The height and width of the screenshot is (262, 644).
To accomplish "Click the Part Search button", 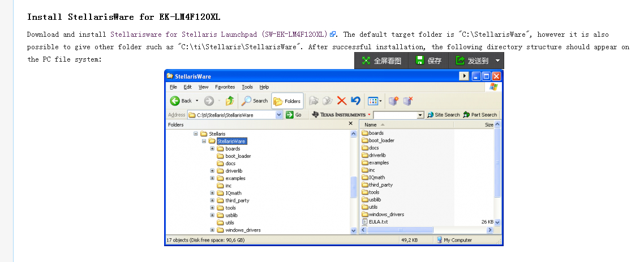I will click(480, 114).
